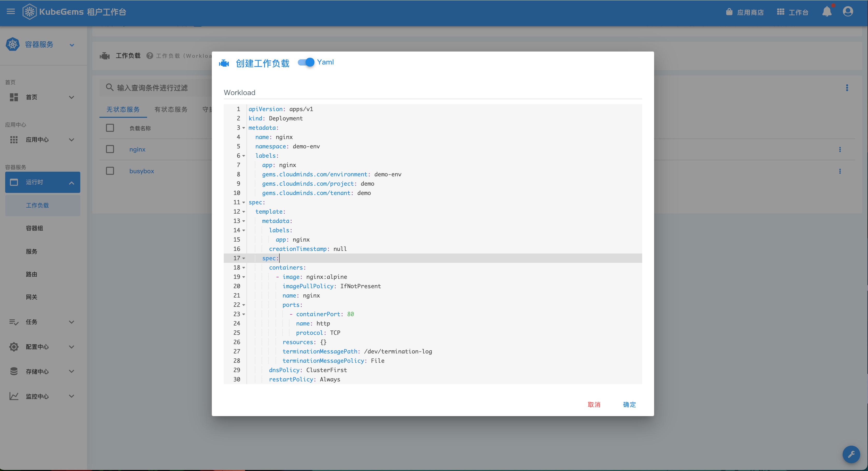868x471 pixels.
Task: Click the 工作台 button in top bar
Action: (793, 12)
